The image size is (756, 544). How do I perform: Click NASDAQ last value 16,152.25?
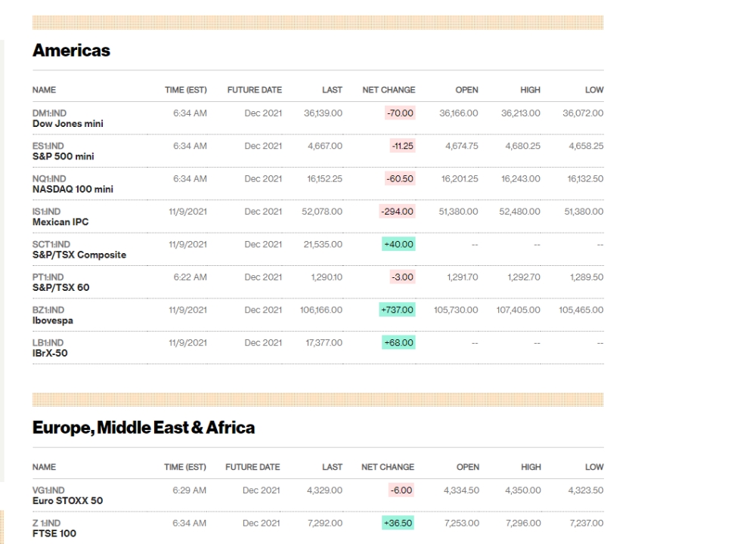tap(324, 179)
